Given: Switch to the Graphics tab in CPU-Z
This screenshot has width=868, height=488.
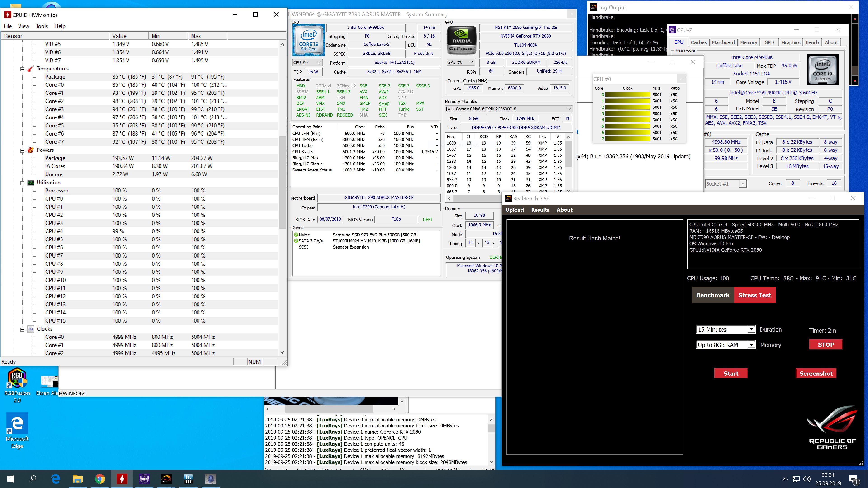Looking at the screenshot, I should 790,42.
